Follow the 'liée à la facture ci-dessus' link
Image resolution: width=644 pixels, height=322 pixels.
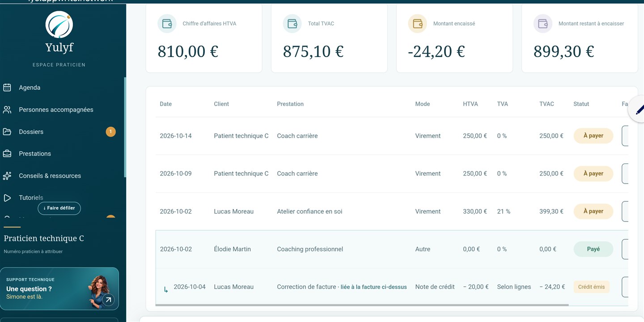[x=374, y=287]
